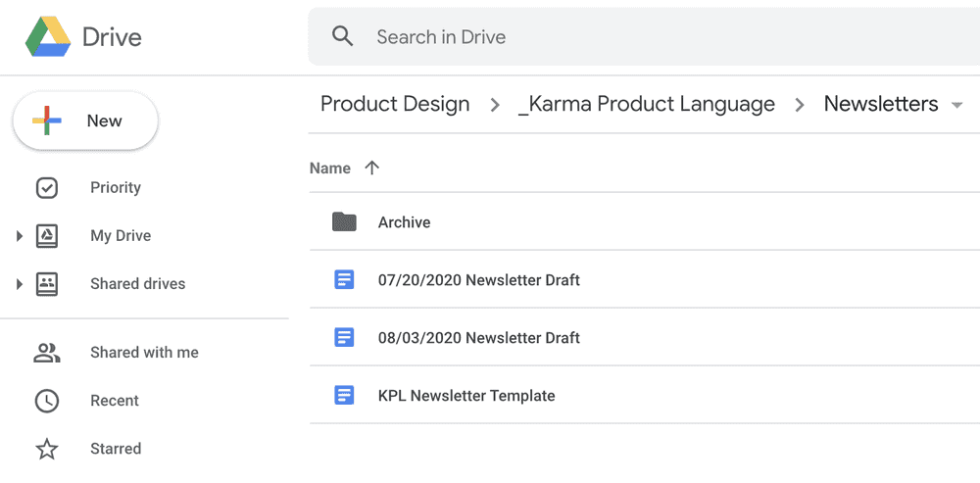This screenshot has height=483, width=980.
Task: Go to Product Design breadcrumb
Action: click(395, 104)
